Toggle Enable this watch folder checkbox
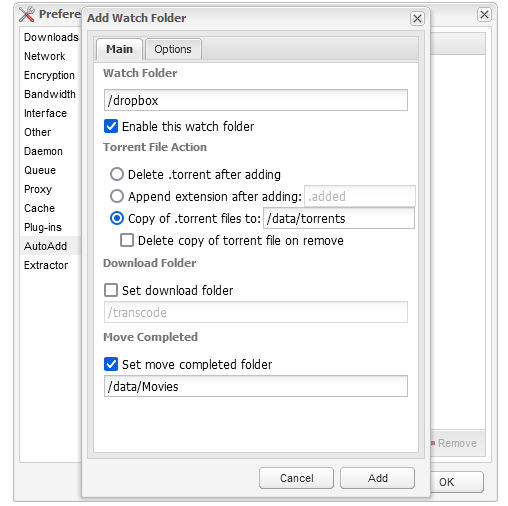Image resolution: width=508 pixels, height=506 pixels. [x=111, y=127]
